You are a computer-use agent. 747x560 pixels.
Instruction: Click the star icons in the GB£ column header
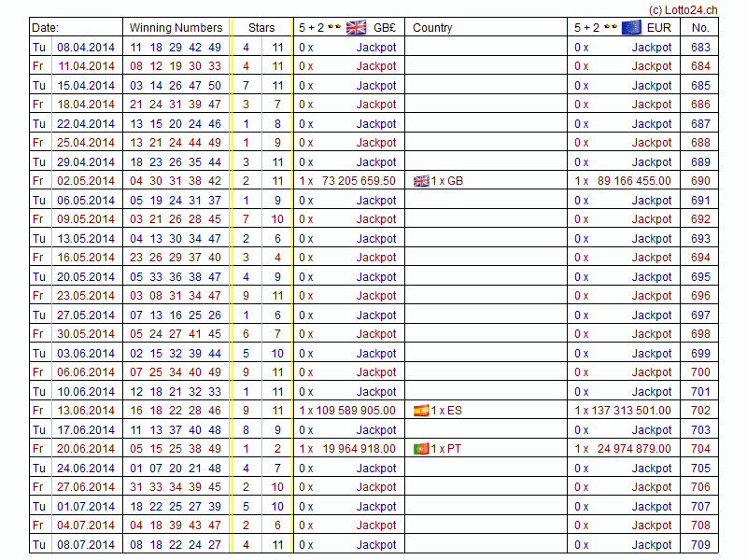pos(334,28)
